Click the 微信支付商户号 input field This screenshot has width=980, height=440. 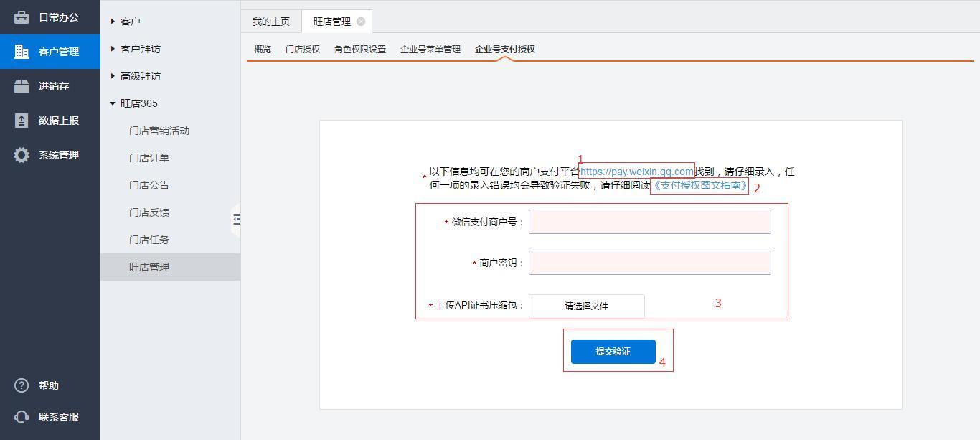click(x=649, y=222)
